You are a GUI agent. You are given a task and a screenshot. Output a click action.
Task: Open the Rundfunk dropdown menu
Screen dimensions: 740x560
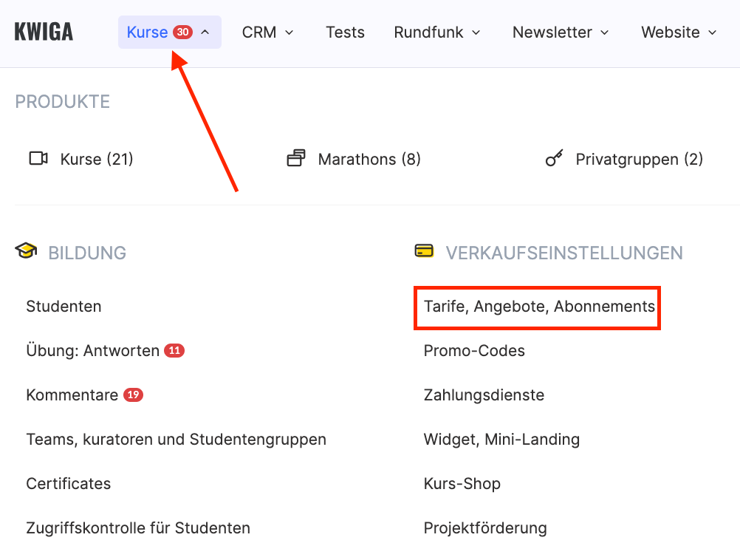(x=437, y=33)
